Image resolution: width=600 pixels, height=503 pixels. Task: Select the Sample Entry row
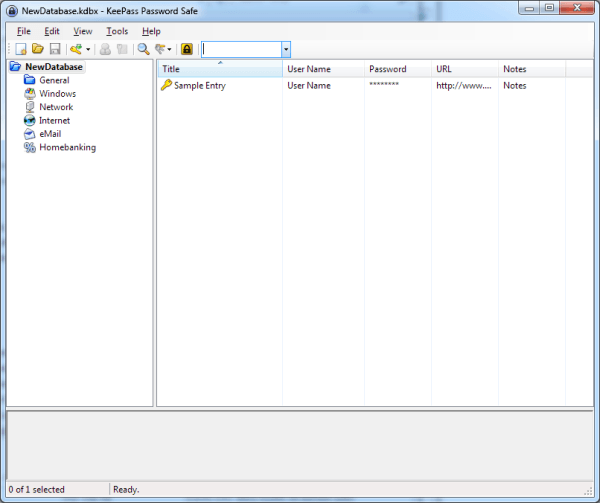362,86
